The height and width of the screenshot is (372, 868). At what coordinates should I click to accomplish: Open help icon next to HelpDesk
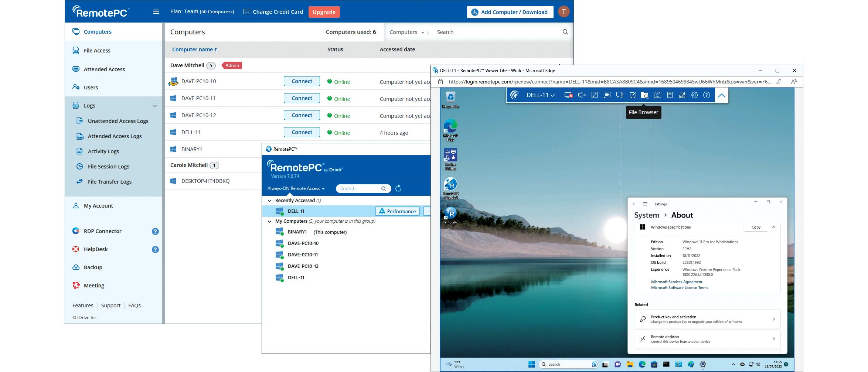pos(155,249)
